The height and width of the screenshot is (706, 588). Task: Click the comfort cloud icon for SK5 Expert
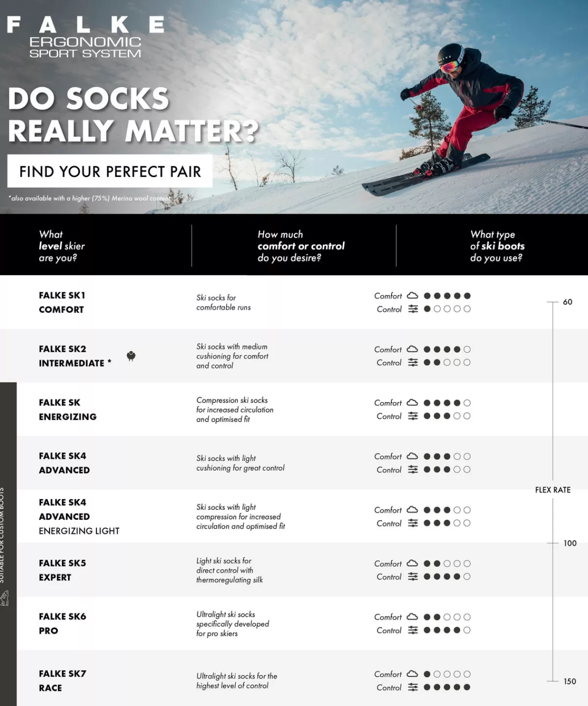(413, 563)
